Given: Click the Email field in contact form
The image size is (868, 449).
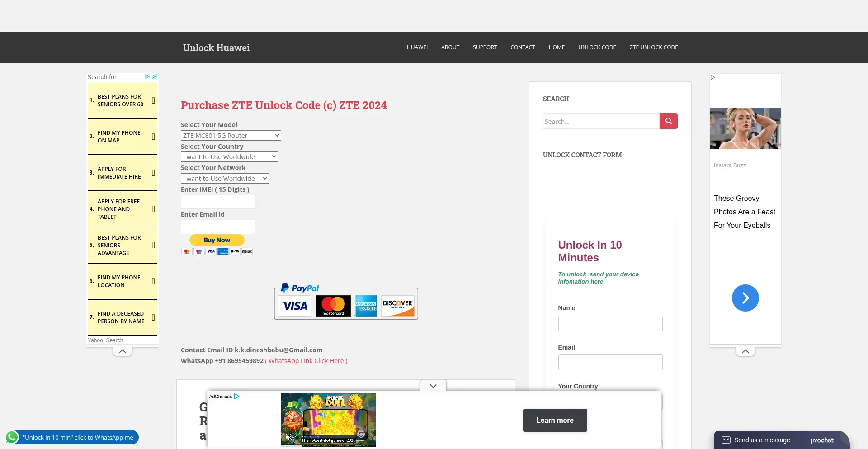Looking at the screenshot, I should 610,362.
